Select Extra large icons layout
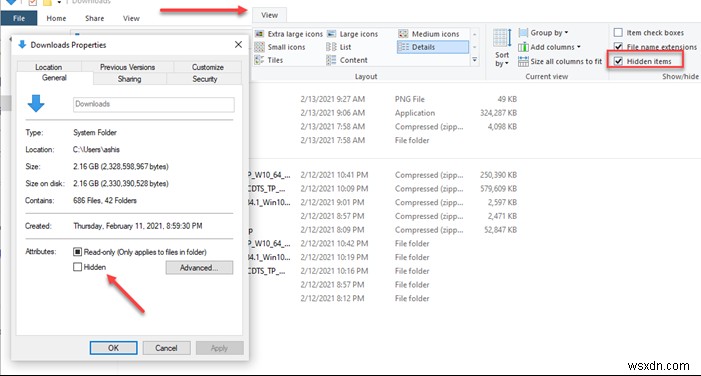The image size is (701, 376). tap(289, 34)
